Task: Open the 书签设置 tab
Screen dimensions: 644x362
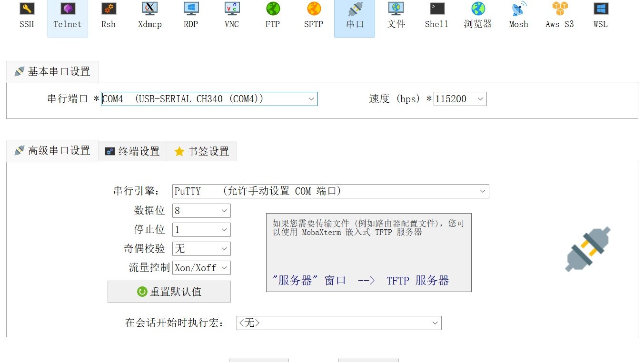Action: [x=202, y=151]
